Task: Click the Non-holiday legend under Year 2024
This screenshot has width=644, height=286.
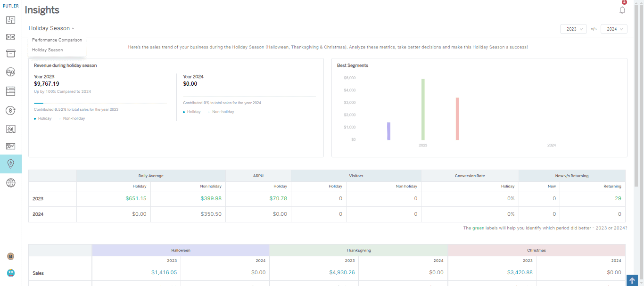Action: coord(221,112)
